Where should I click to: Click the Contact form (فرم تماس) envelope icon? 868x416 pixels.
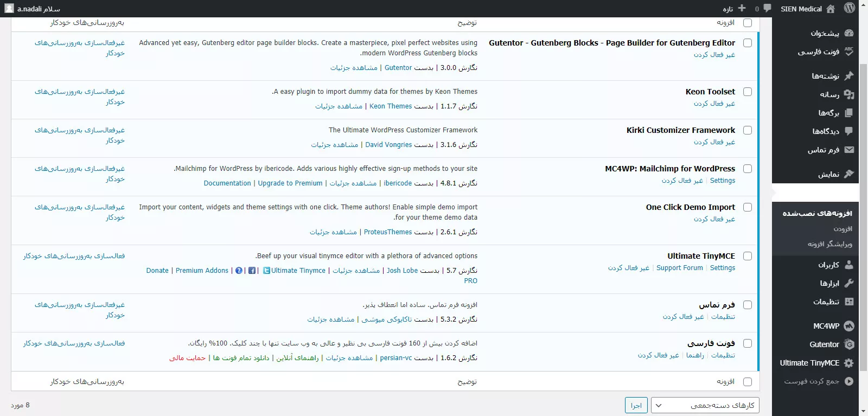(x=849, y=150)
